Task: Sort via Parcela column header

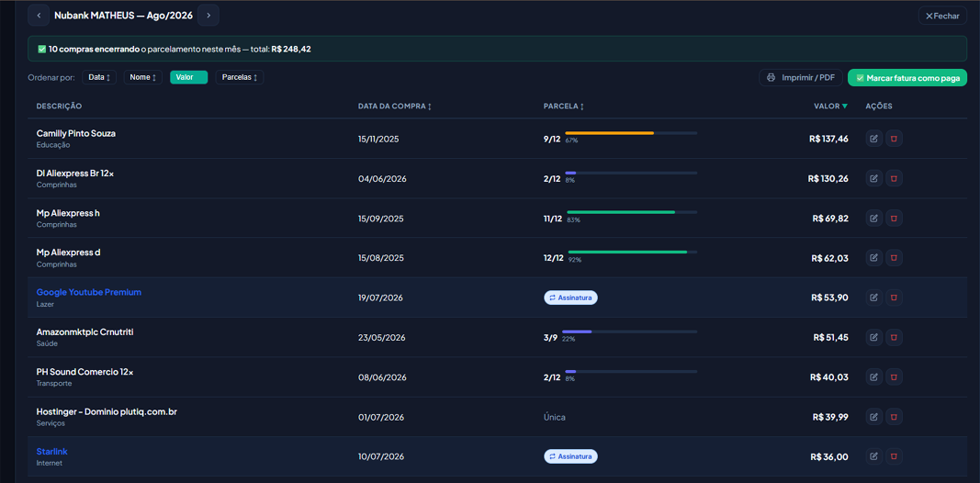Action: 564,107
